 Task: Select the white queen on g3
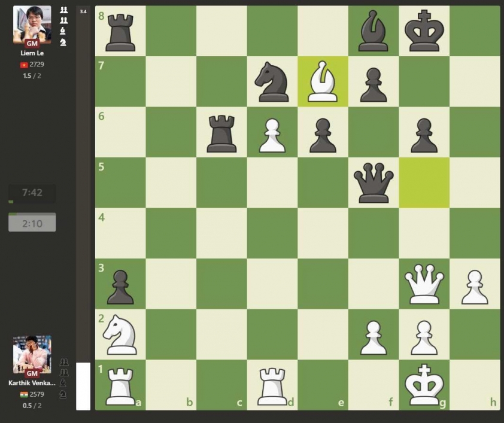(x=424, y=284)
